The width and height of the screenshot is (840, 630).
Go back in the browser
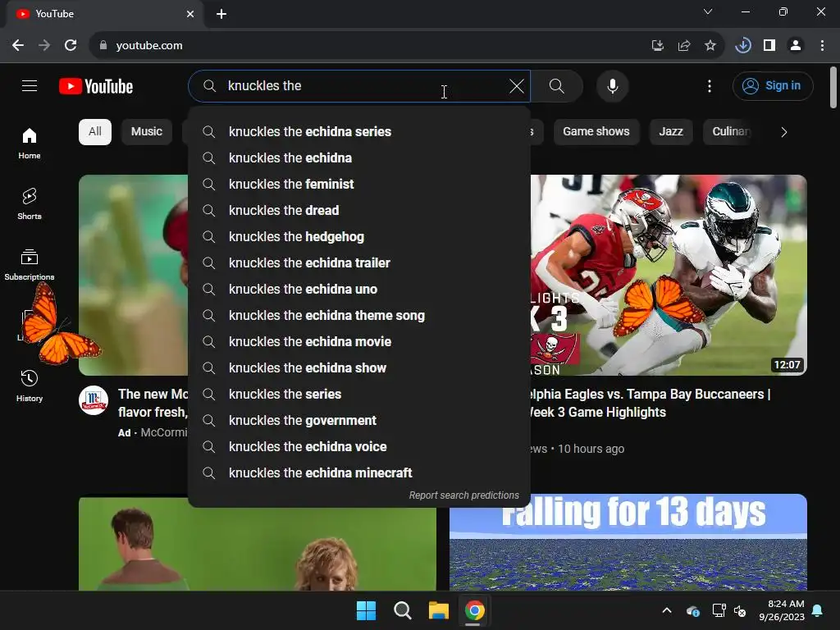(x=18, y=46)
